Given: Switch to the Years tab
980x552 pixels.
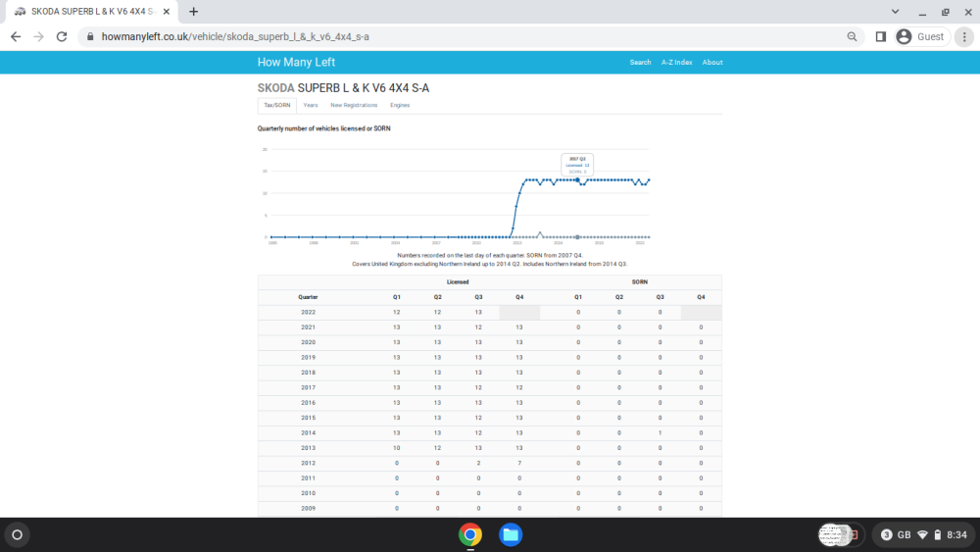Looking at the screenshot, I should (x=311, y=106).
